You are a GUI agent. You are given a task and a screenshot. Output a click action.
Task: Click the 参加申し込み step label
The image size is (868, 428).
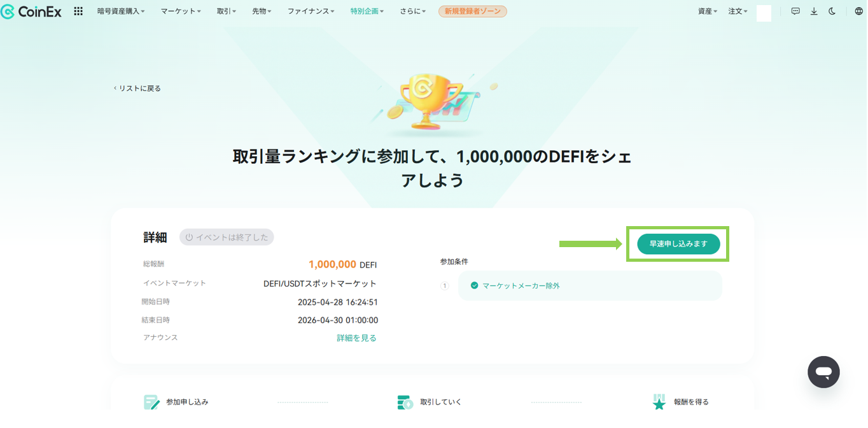[x=187, y=403]
